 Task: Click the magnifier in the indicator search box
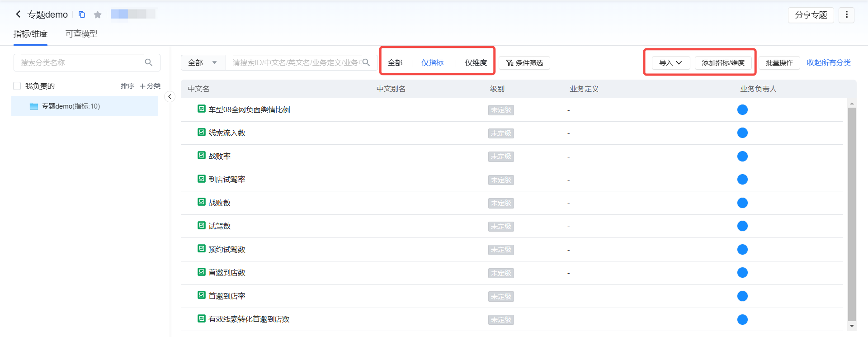(366, 62)
